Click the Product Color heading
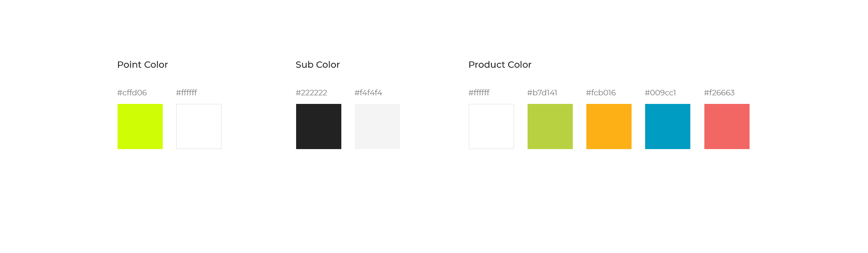Screen dimensions: 868x253 point(500,65)
